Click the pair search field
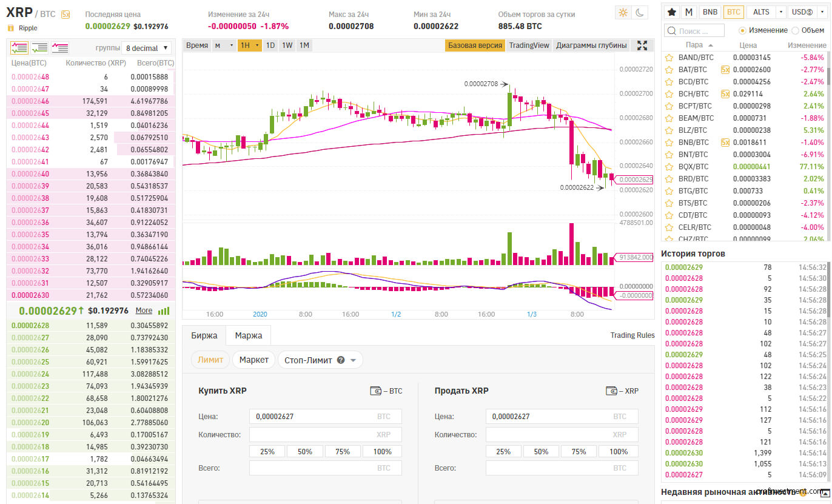This screenshot has width=832, height=504. coord(694,31)
